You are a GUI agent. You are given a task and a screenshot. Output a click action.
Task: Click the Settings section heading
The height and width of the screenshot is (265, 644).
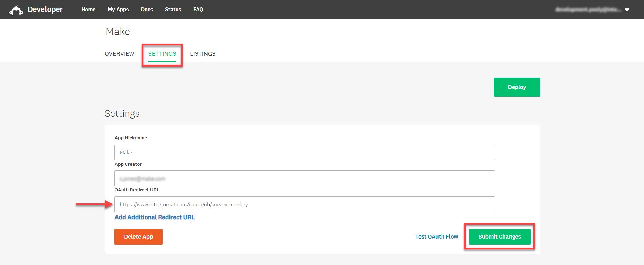pyautogui.click(x=122, y=114)
